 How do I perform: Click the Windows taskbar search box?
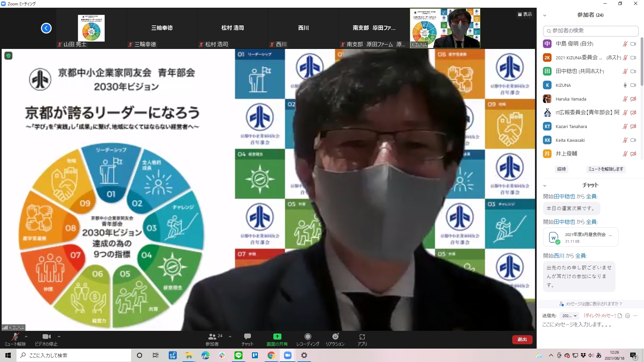[x=74, y=355]
